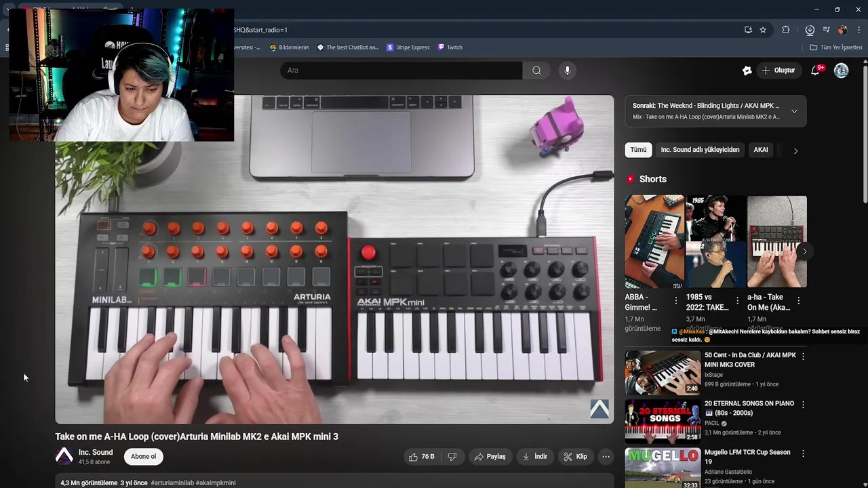Like the video with thumbs up

(x=421, y=457)
